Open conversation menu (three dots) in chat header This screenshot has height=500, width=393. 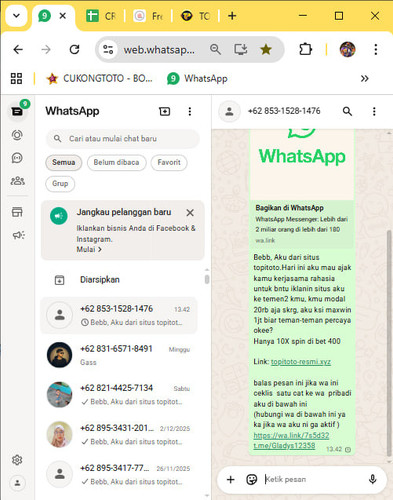[x=374, y=111]
